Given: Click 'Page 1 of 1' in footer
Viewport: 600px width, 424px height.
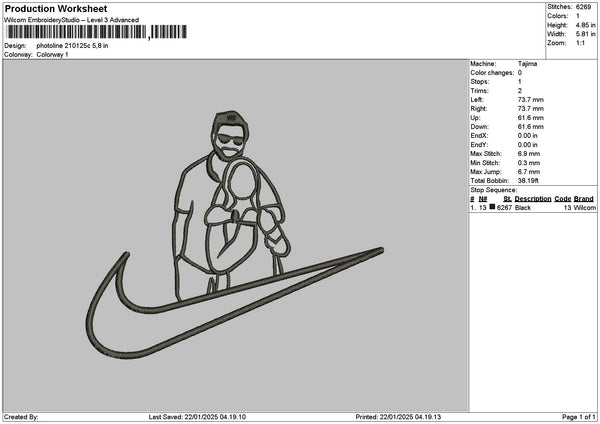Looking at the screenshot, I should 579,417.
